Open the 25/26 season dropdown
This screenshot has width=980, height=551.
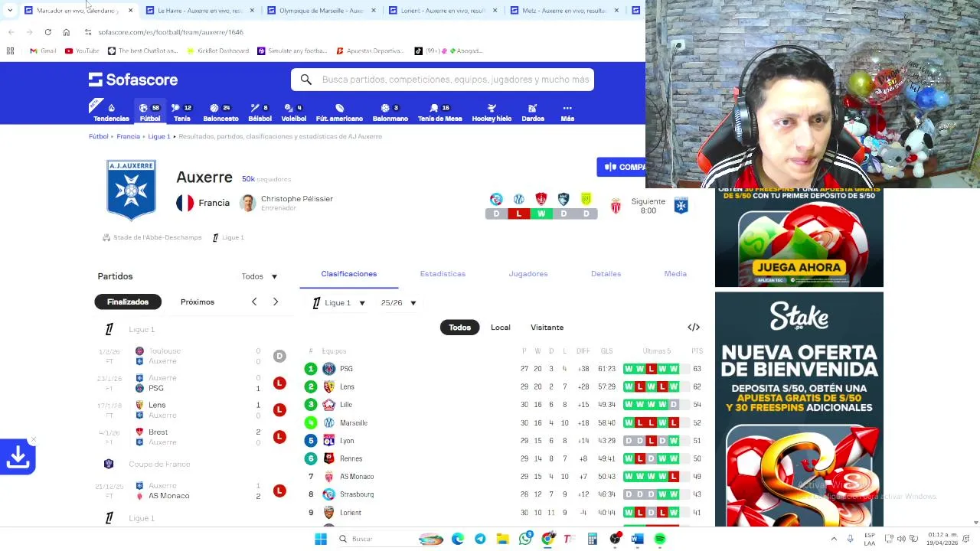click(398, 303)
